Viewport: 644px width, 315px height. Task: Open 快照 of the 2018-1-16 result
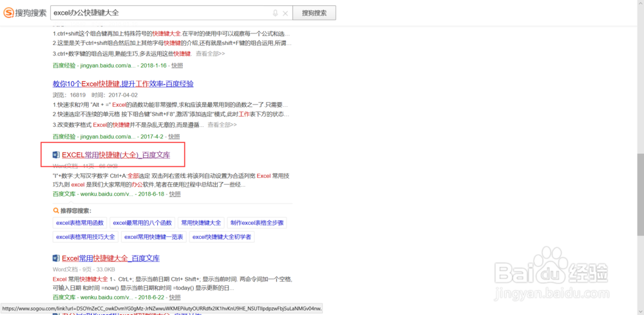tap(178, 65)
